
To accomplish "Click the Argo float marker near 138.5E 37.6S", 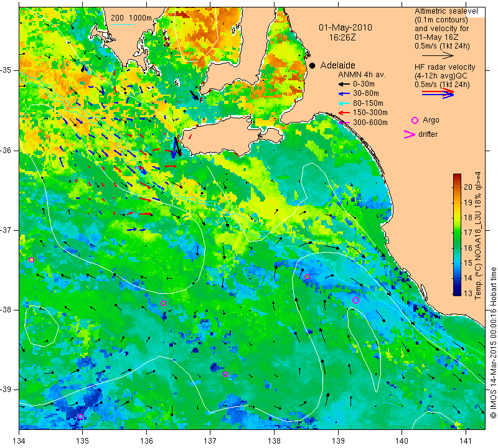I will pyautogui.click(x=307, y=276).
